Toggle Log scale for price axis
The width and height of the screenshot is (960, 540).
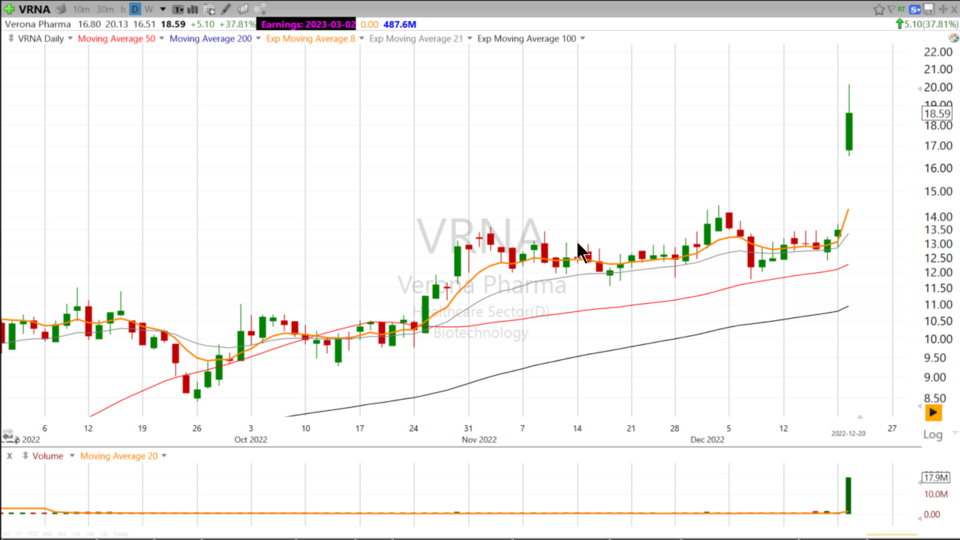tap(932, 434)
